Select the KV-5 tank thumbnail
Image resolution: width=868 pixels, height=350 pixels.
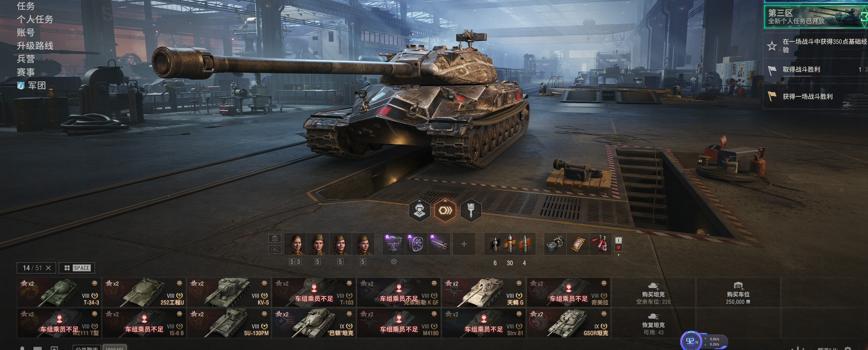point(229,292)
